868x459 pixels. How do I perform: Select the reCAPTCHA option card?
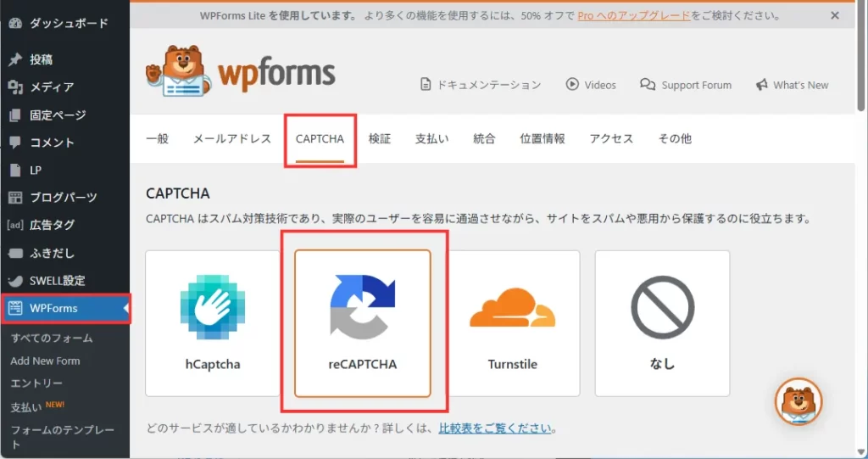click(x=363, y=323)
